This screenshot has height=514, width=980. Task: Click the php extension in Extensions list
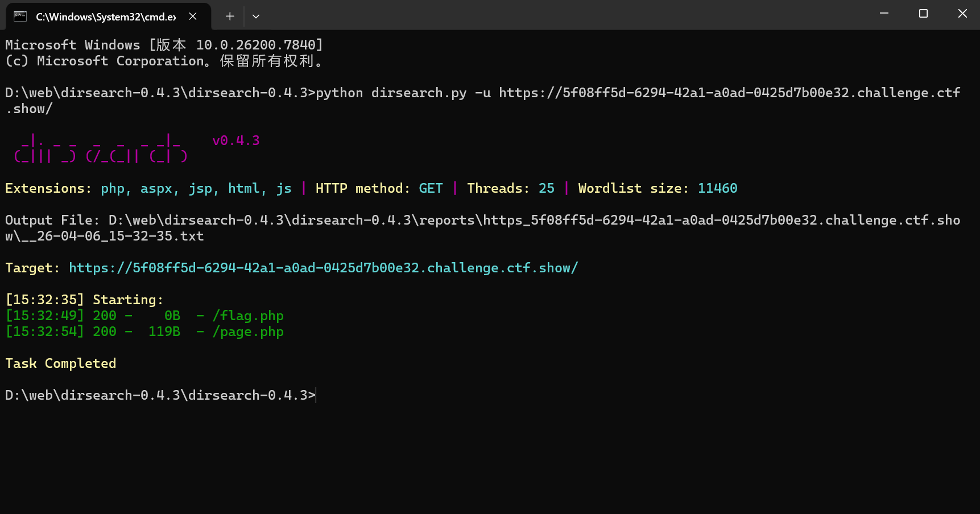(113, 188)
